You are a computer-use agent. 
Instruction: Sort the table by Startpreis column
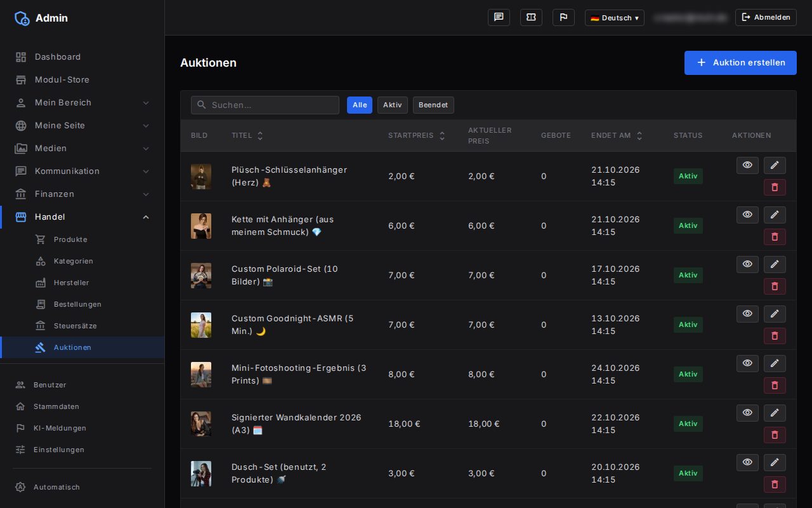tap(416, 135)
